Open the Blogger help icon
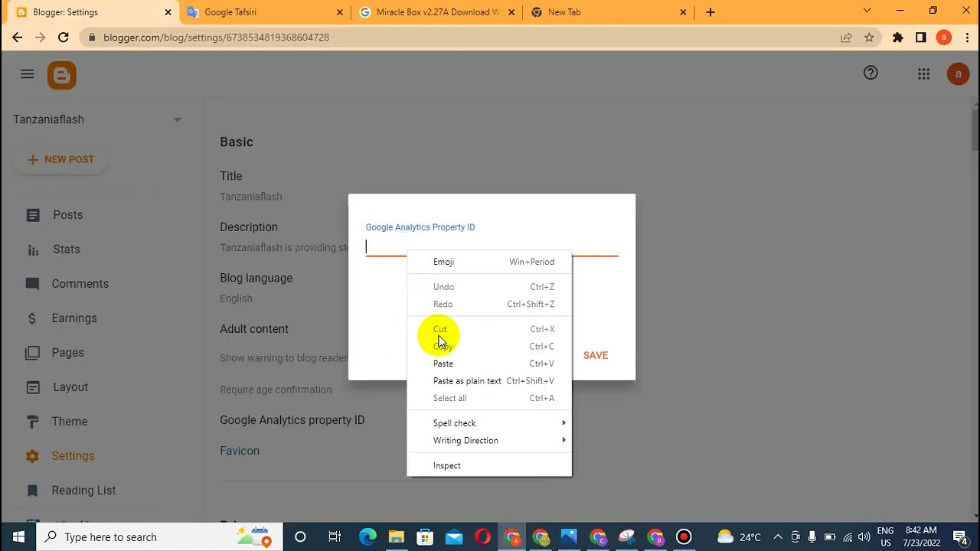The height and width of the screenshot is (551, 980). (x=871, y=73)
